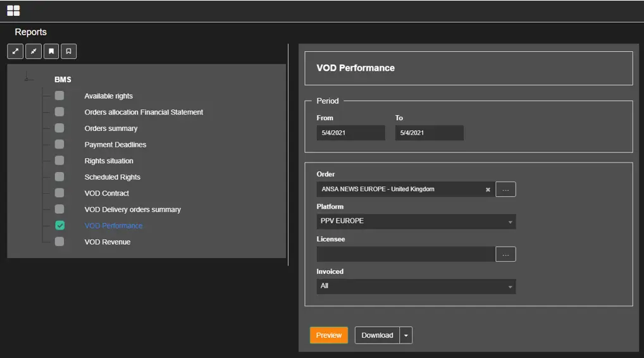Viewport: 644px width, 358px height.
Task: Open Licensee lookup ellipsis button
Action: point(505,254)
